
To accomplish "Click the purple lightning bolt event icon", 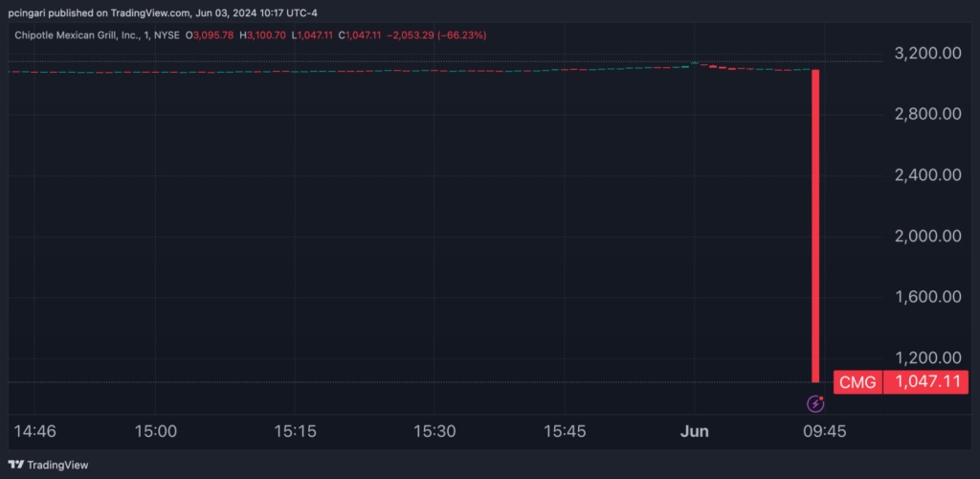I will coord(815,404).
